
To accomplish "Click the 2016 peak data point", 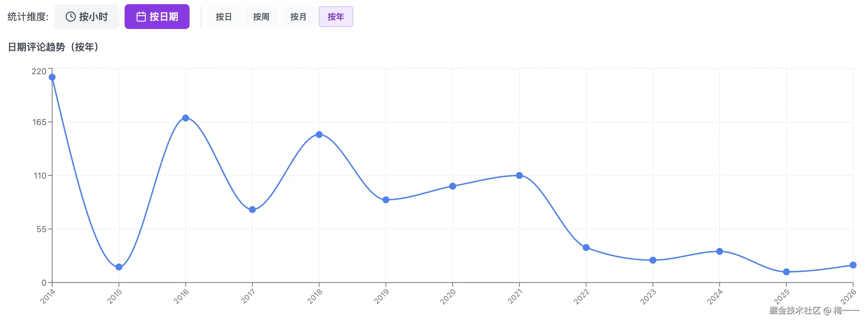I will [x=185, y=118].
